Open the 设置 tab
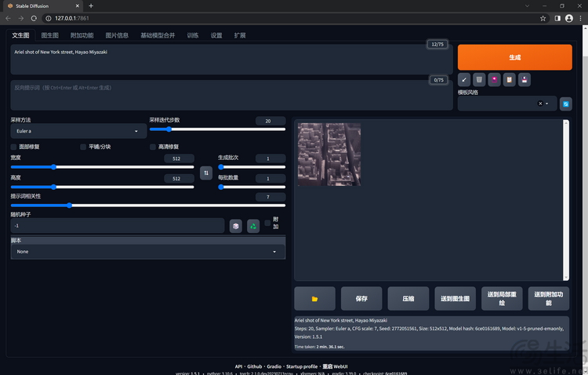This screenshot has width=588, height=375. (x=216, y=35)
